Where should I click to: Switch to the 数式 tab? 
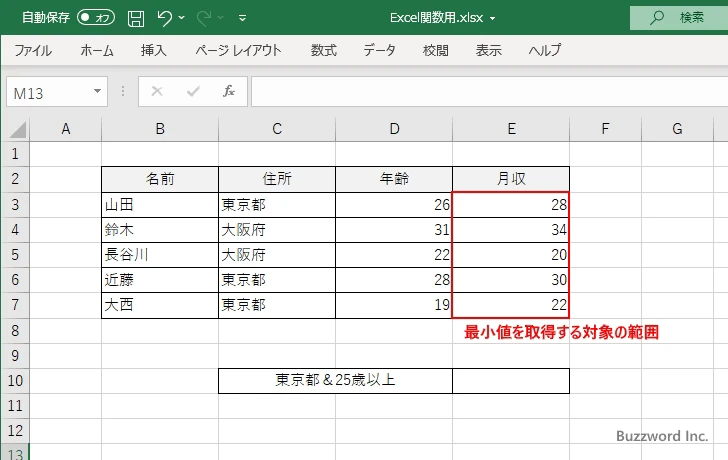point(324,50)
